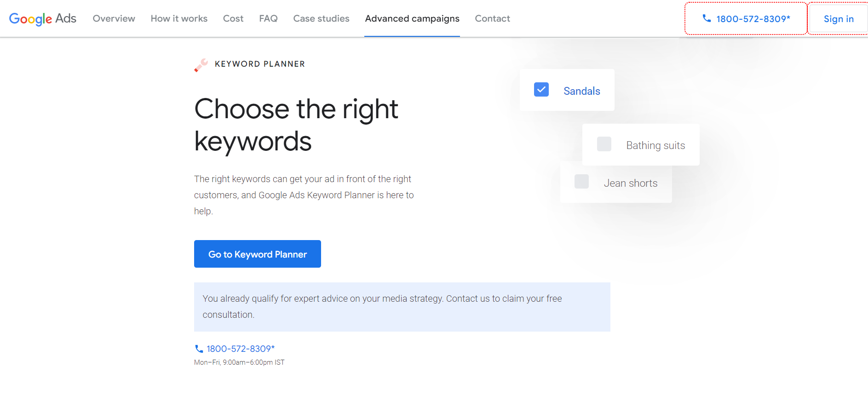Click the phone icon in header
The image size is (868, 413).
707,18
